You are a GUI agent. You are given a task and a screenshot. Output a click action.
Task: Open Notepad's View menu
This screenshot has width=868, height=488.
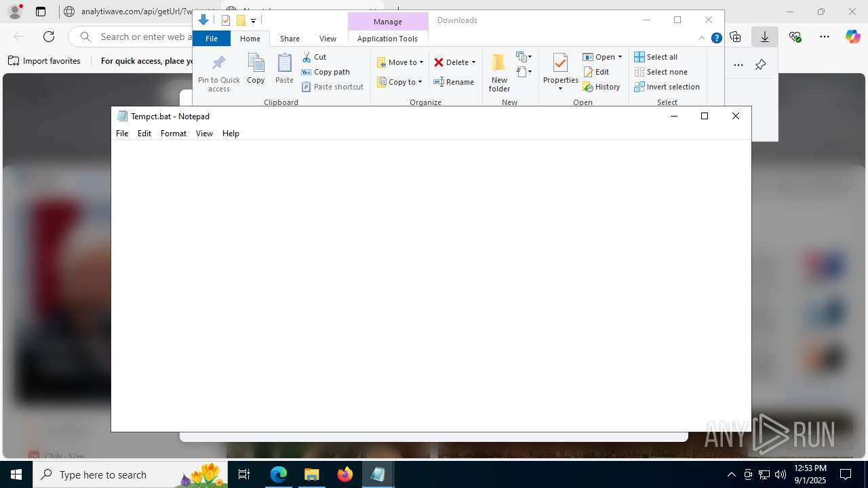pyautogui.click(x=204, y=134)
